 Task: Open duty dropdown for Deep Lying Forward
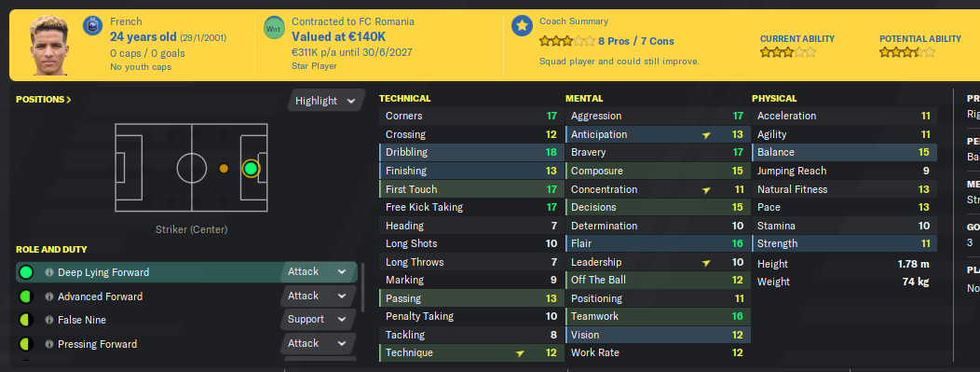[318, 272]
